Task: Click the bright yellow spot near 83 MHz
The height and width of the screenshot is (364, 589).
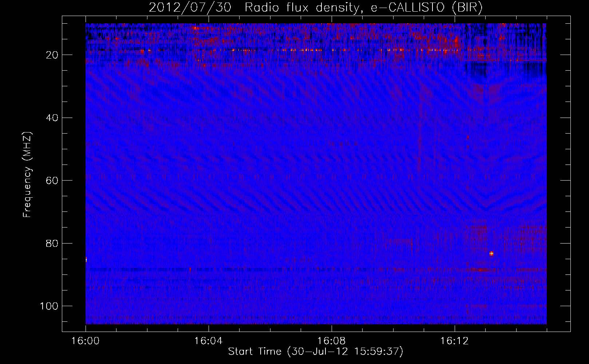Action: (491, 253)
